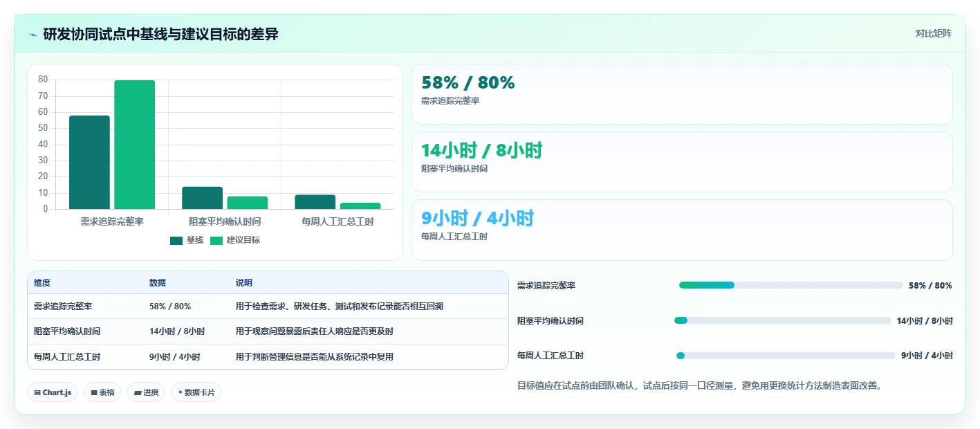Click the 每周人工汇总工时 progress bar
Image resolution: width=980 pixels, height=429 pixels.
(x=786, y=356)
